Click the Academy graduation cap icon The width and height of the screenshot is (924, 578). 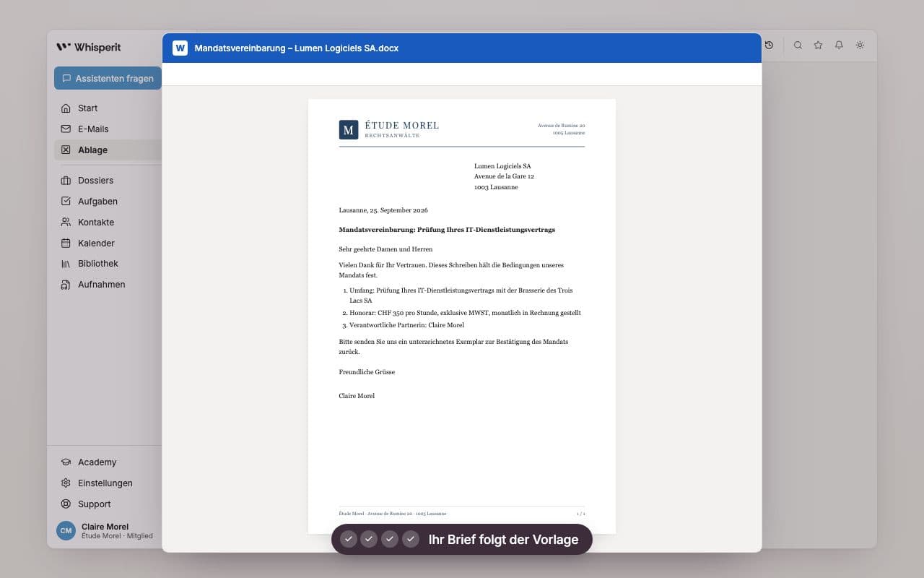pos(66,462)
